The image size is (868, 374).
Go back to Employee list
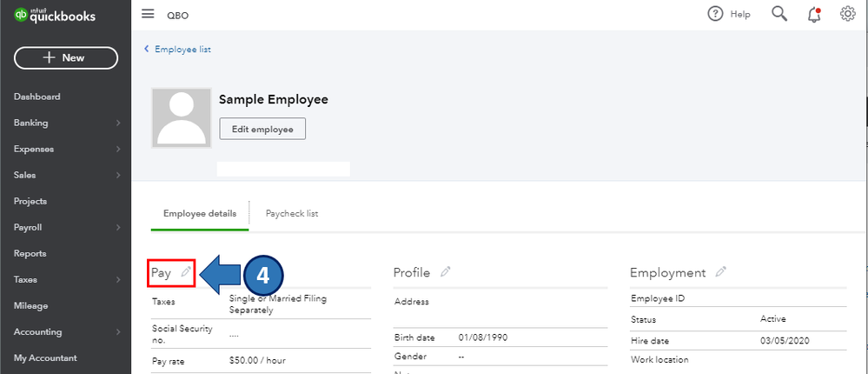pyautogui.click(x=182, y=50)
